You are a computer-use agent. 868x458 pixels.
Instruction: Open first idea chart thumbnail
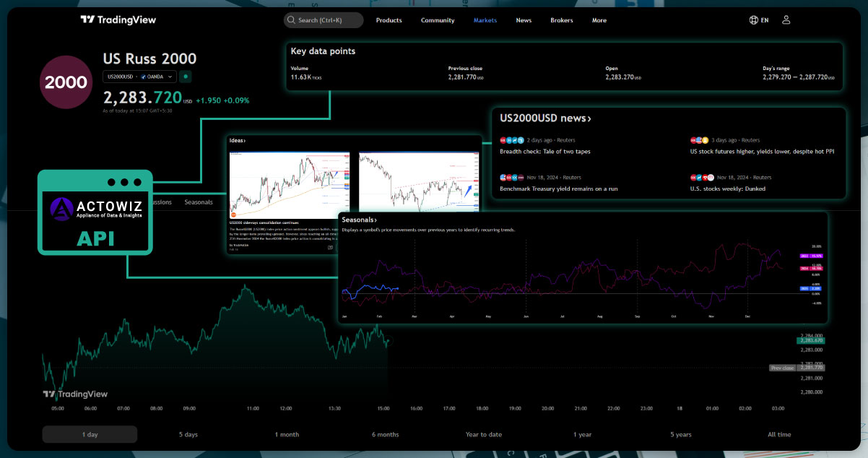[289, 186]
